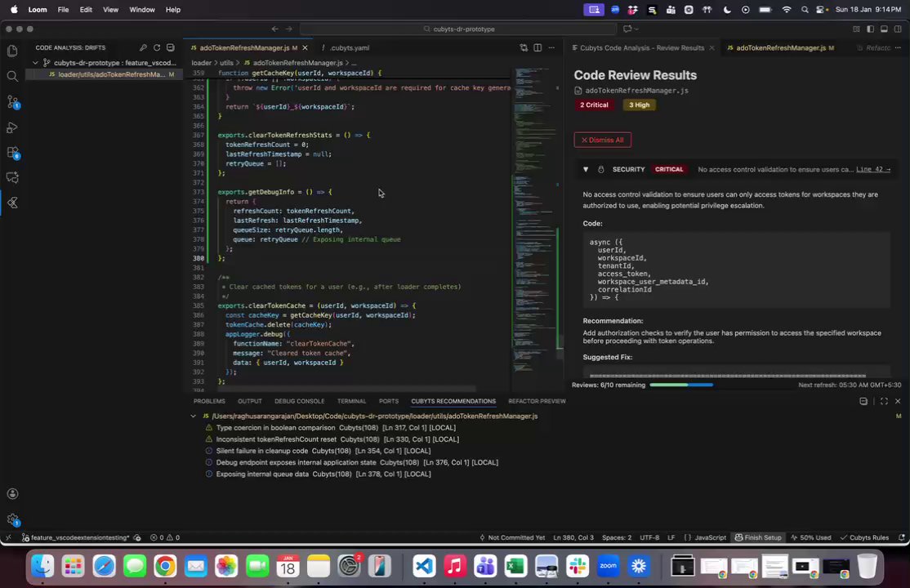Open LF end-of-line selector
This screenshot has width=910, height=588.
[671, 537]
